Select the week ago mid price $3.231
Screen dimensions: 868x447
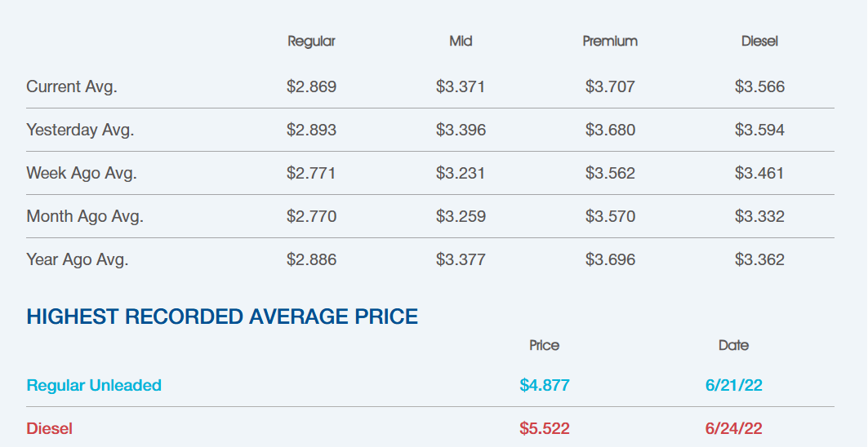click(461, 173)
